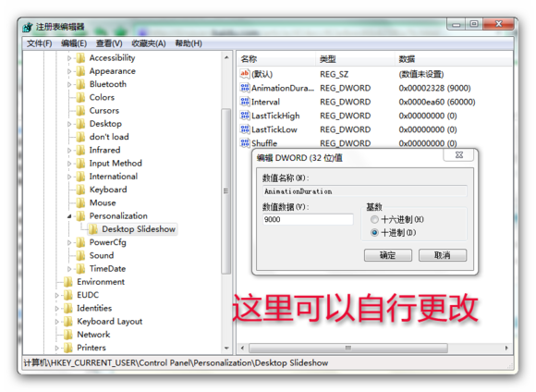Image resolution: width=536 pixels, height=392 pixels.
Task: Select the 十六进制 (hexadecimal) radio button
Action: click(374, 219)
